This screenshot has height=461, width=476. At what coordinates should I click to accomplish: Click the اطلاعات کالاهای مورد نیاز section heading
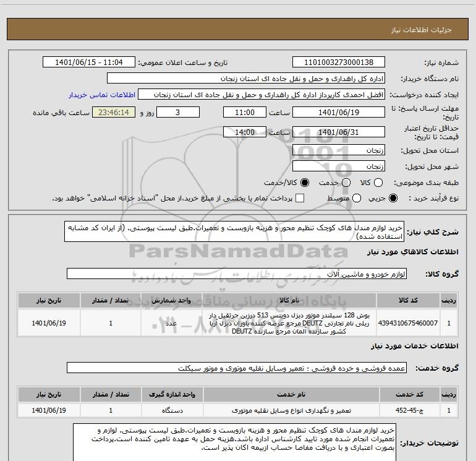click(x=412, y=252)
